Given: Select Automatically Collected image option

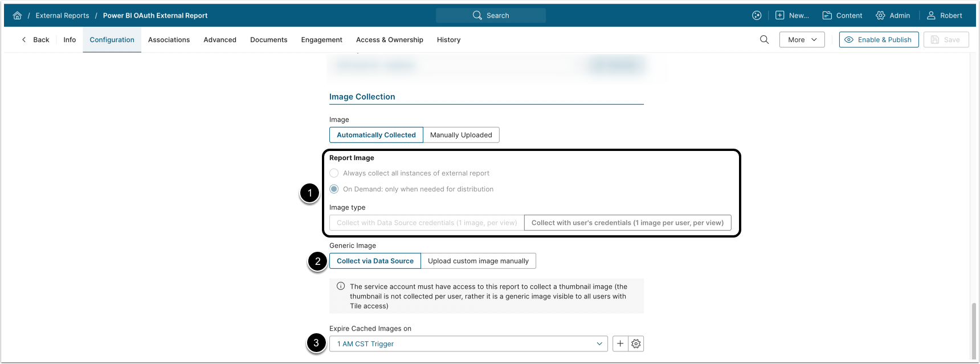Looking at the screenshot, I should click(376, 135).
